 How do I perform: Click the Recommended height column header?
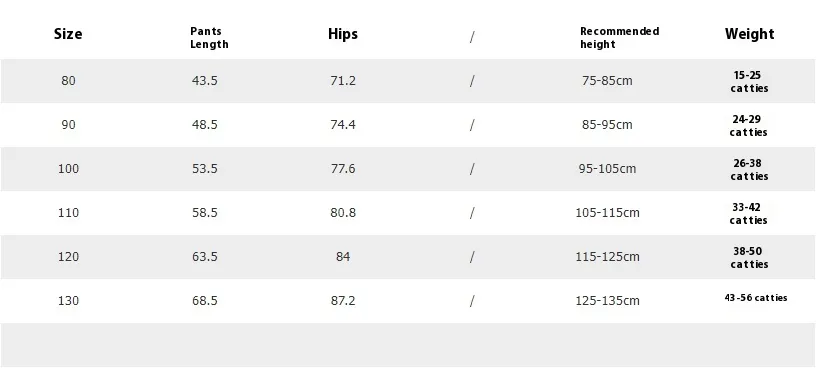point(619,38)
